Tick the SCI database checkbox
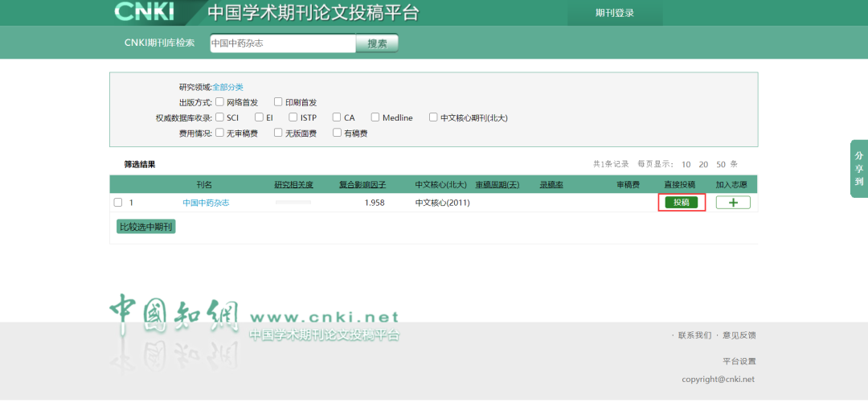 219,117
